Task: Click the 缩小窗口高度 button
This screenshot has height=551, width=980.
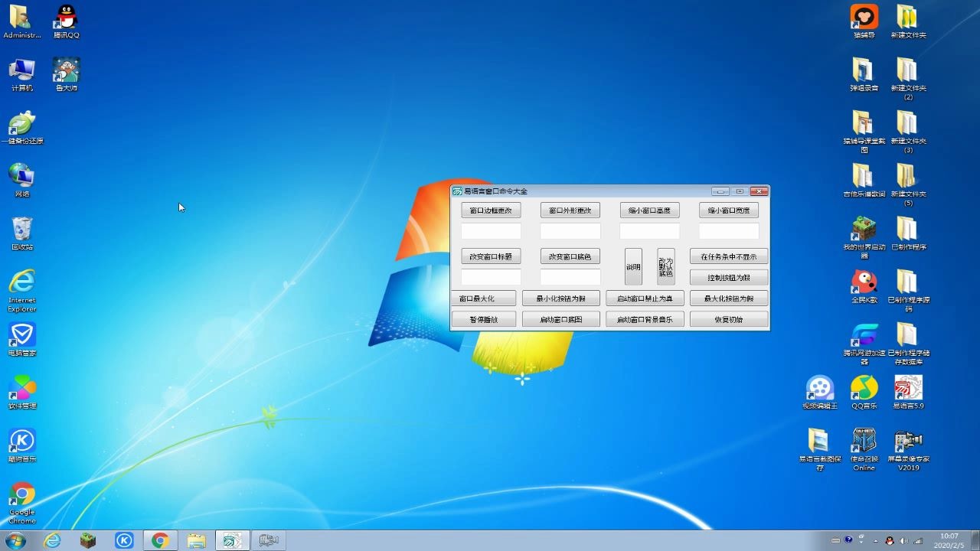Action: coord(649,210)
